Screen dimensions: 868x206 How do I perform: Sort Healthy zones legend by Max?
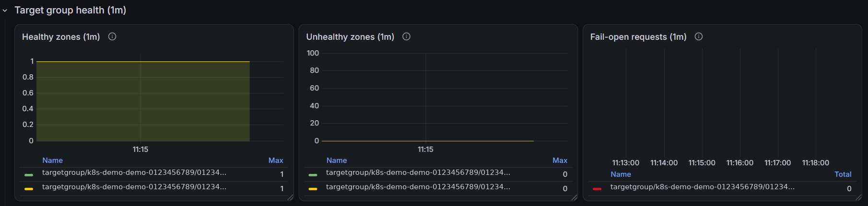tap(276, 160)
